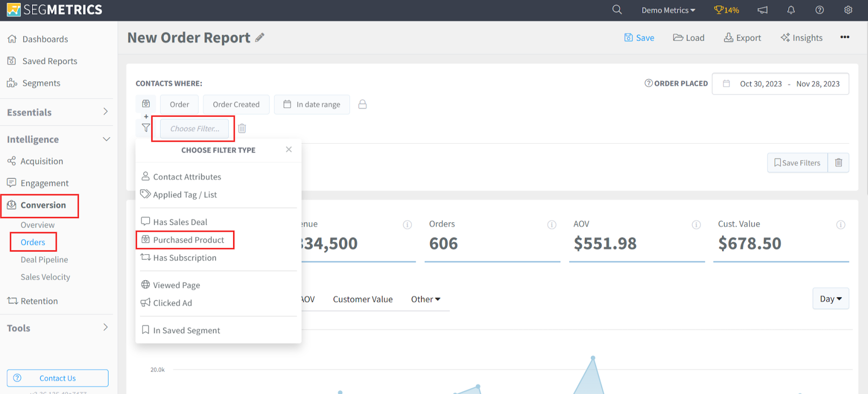This screenshot has width=868, height=394.
Task: Click the help question mark icon in header
Action: click(x=820, y=10)
